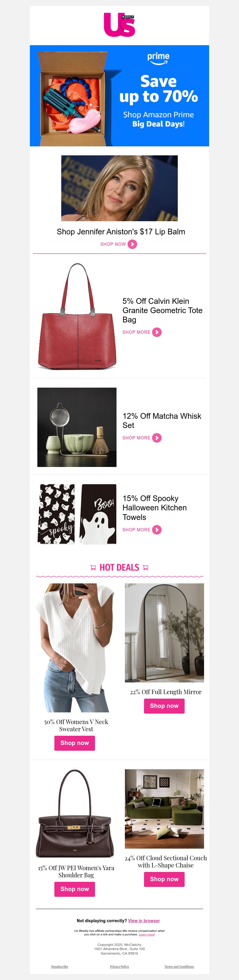The width and height of the screenshot is (239, 980).
Task: Open Terms and Conditions link
Action: pyautogui.click(x=179, y=967)
